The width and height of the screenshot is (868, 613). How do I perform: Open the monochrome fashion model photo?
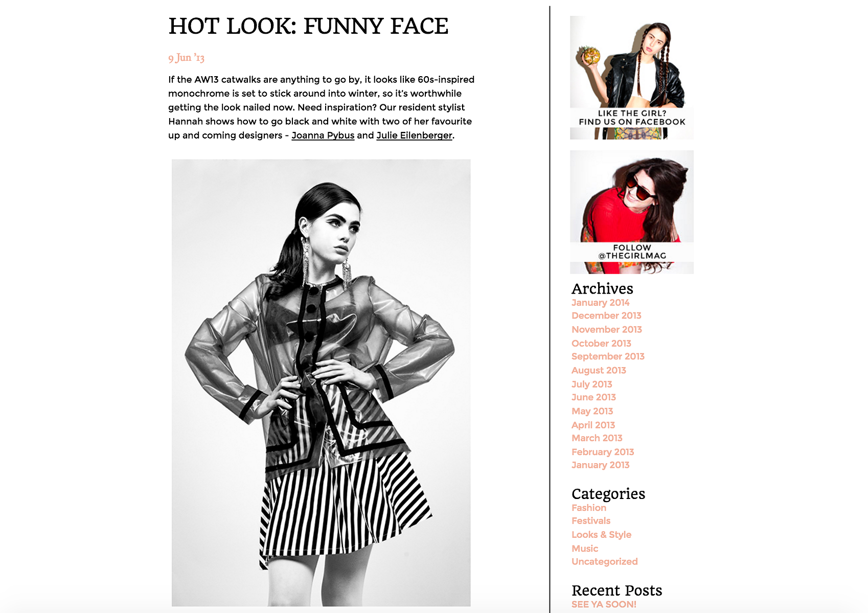[x=321, y=383]
